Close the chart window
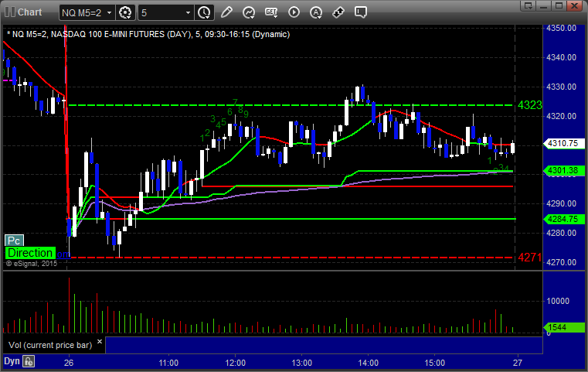This screenshot has width=588, height=372. [574, 5]
